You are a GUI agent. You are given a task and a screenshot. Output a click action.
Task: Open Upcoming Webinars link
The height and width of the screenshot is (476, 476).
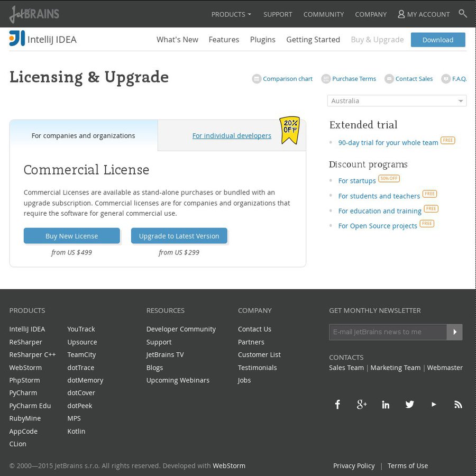(x=178, y=380)
